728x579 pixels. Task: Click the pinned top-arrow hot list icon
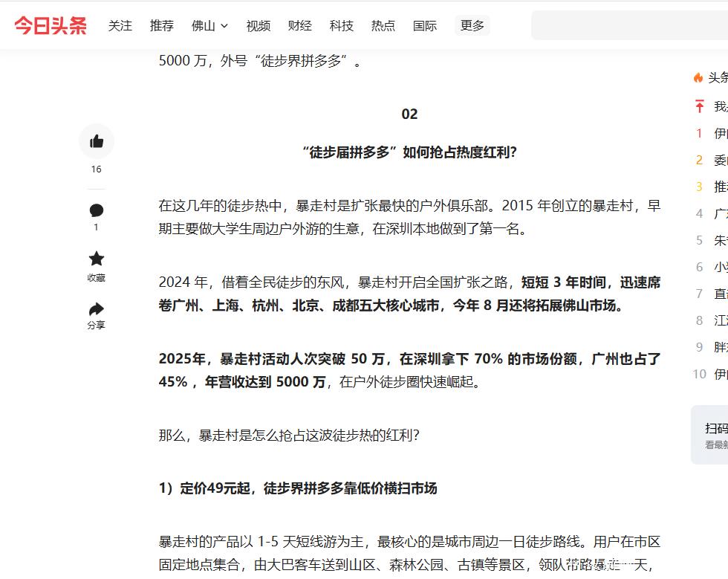click(699, 106)
